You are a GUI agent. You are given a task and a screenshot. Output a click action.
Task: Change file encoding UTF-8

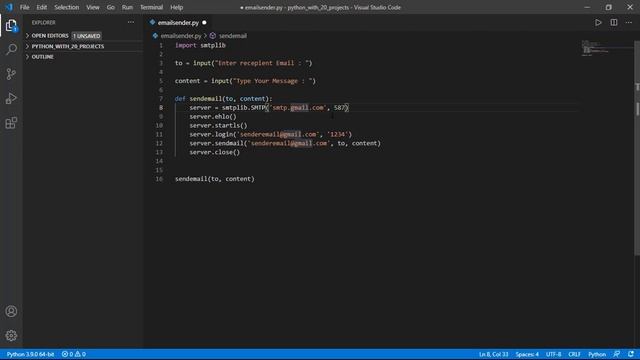coord(553,354)
